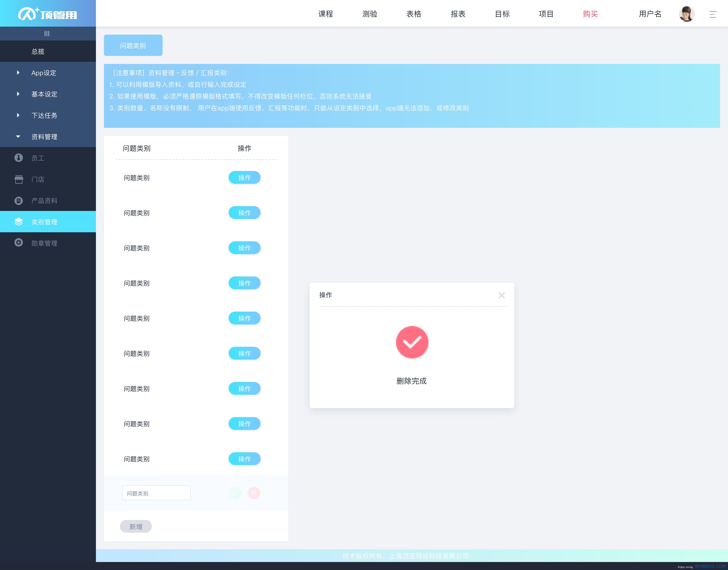Screen dimensions: 728x570
Task: Click 操作 button in the eighth row
Action: 244,424
